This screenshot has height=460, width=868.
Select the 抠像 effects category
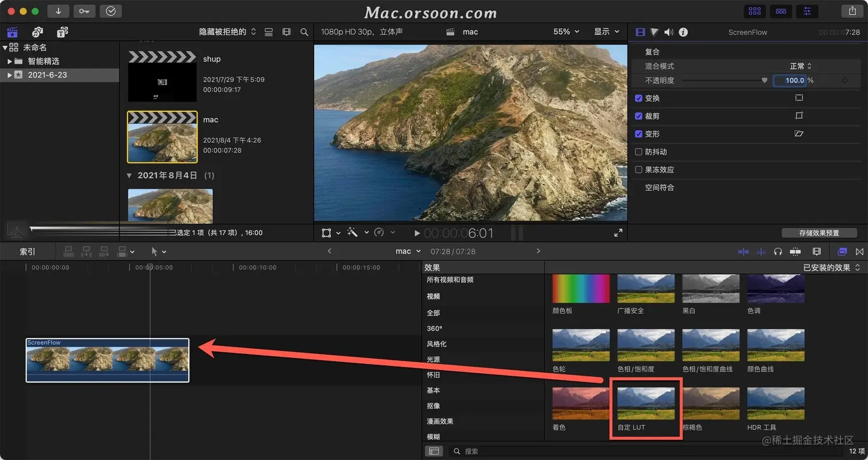pos(433,406)
